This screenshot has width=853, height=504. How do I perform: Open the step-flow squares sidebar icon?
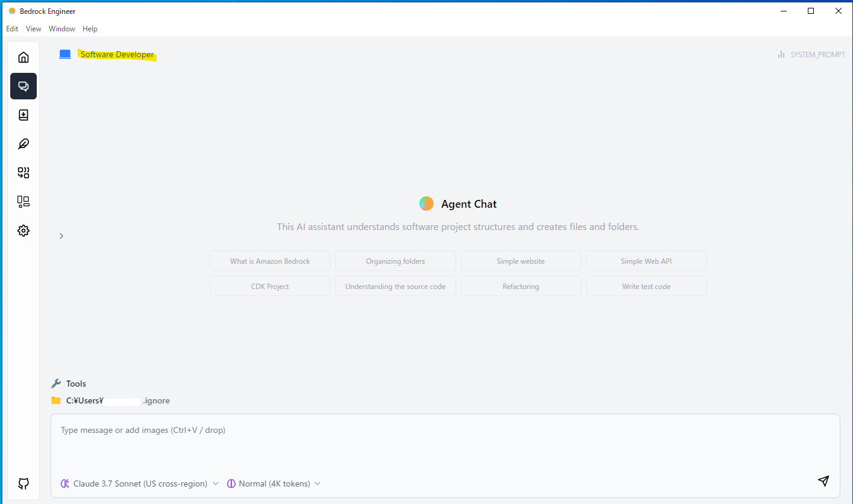pyautogui.click(x=23, y=173)
